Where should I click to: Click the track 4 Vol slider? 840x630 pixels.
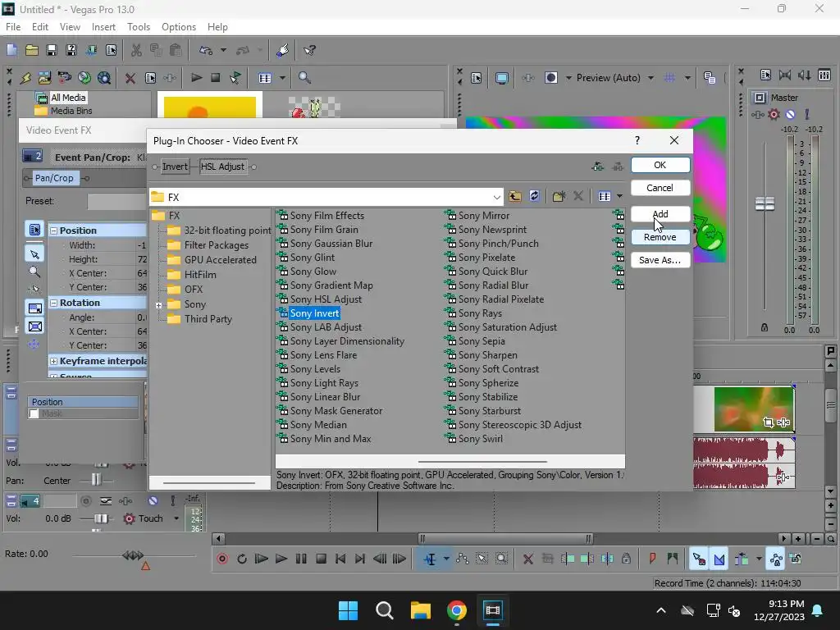(101, 518)
